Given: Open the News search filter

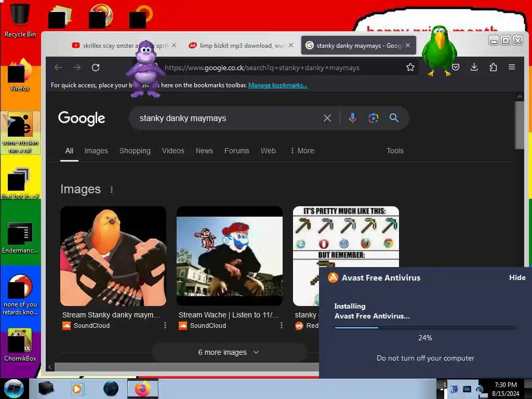Looking at the screenshot, I should pos(204,151).
